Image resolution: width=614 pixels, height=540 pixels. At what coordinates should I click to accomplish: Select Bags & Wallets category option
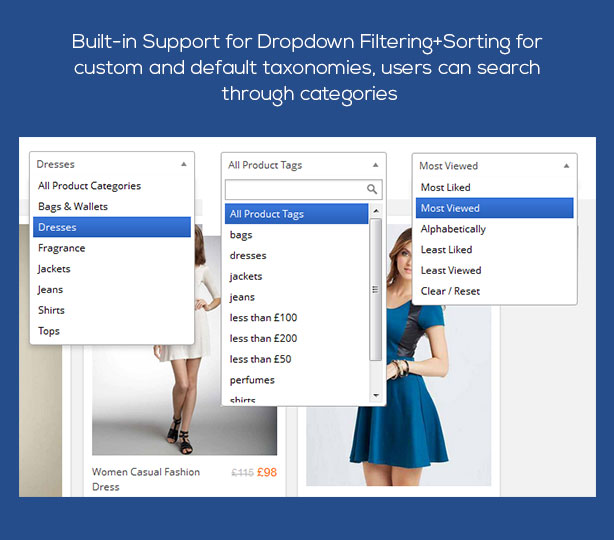[x=73, y=206]
